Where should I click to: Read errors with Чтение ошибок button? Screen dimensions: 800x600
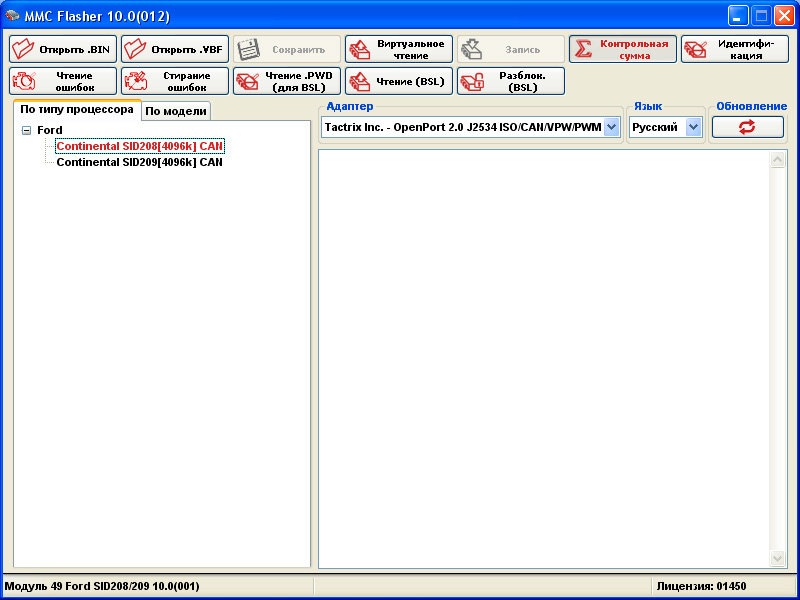pyautogui.click(x=62, y=81)
